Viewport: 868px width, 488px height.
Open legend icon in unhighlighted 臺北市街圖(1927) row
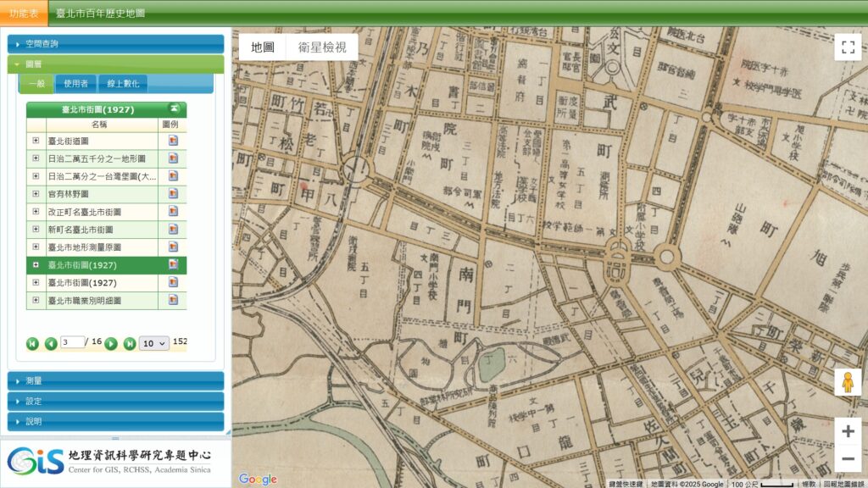point(173,282)
